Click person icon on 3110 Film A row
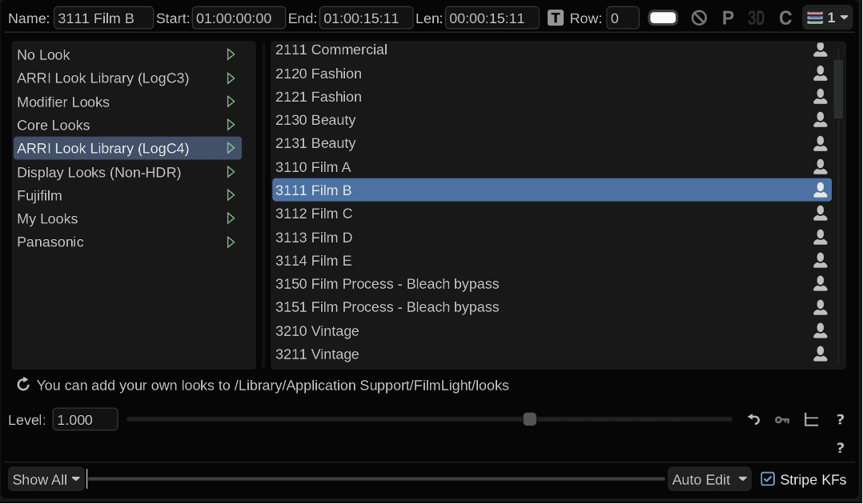The width and height of the screenshot is (863, 504). click(820, 166)
